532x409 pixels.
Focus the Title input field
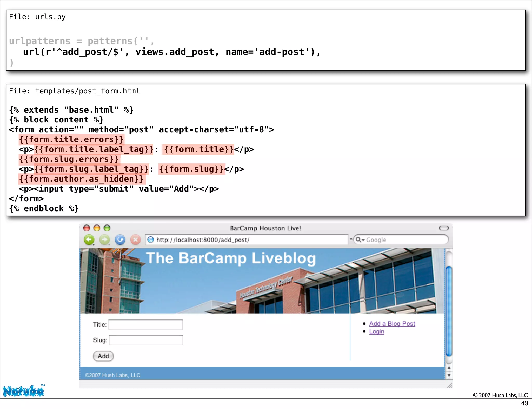click(x=145, y=325)
